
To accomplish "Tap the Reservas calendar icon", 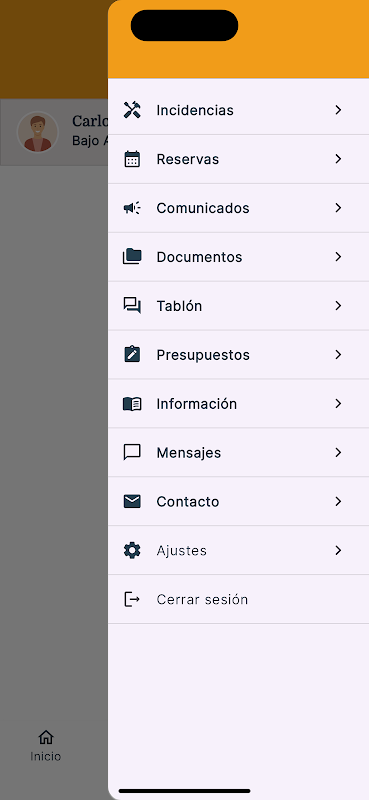I will pos(132,159).
